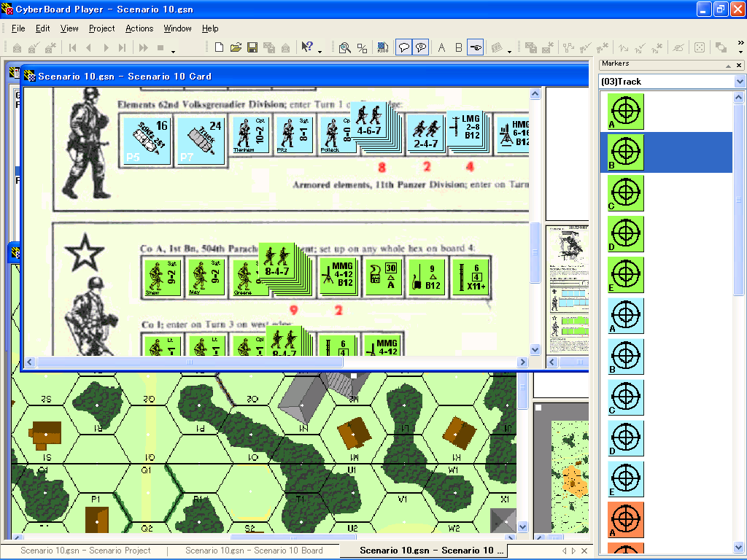747x560 pixels.
Task: Click the Sgt Shaw 9-2 leader counter
Action: pyautogui.click(x=162, y=277)
